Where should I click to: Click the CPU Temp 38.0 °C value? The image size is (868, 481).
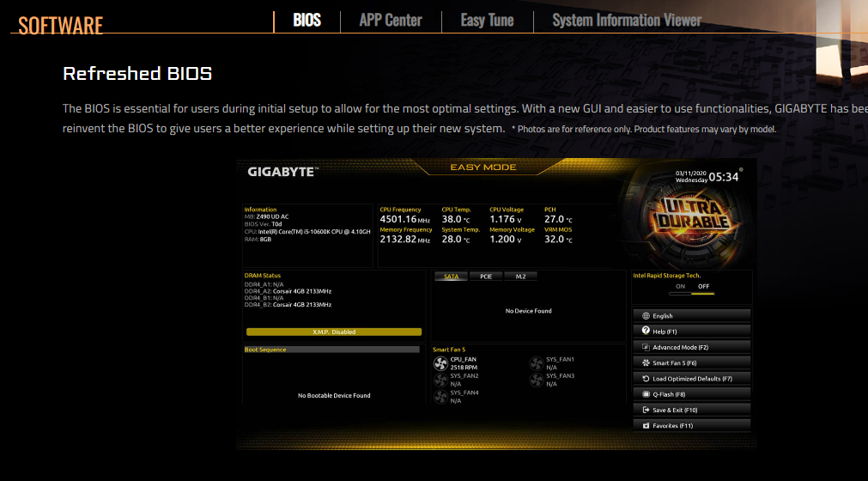[x=456, y=220]
